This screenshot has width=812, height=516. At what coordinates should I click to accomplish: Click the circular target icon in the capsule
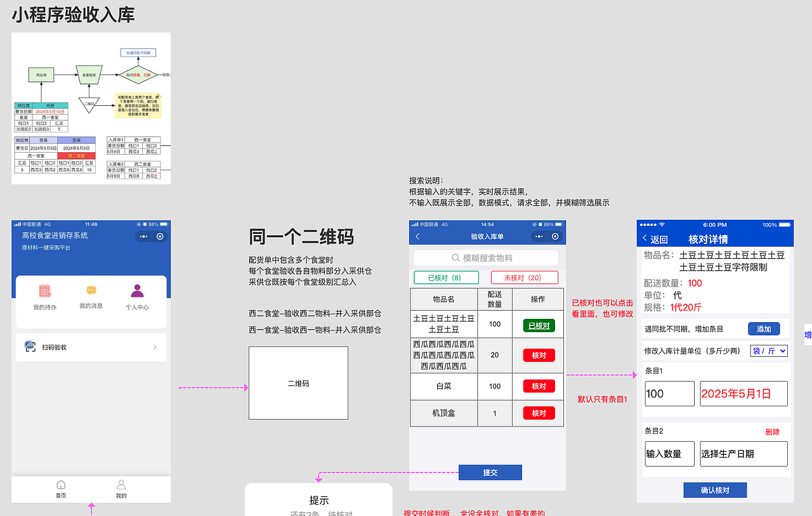pyautogui.click(x=159, y=236)
